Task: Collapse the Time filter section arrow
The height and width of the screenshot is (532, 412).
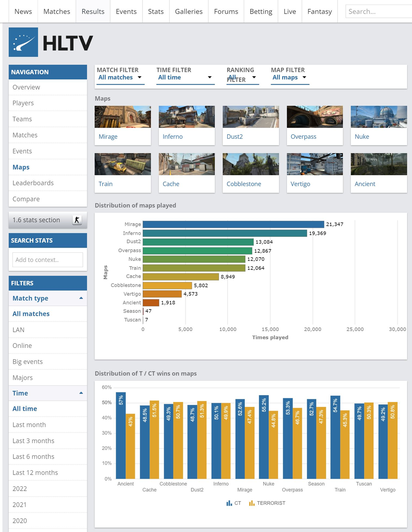Action: tap(81, 393)
